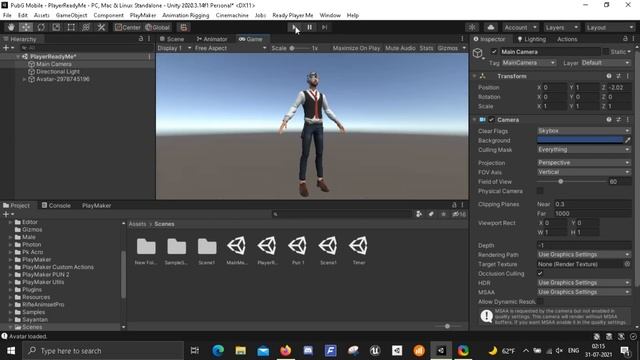Select the MainMenu scene asset
This screenshot has height=360, width=640.
click(x=237, y=250)
